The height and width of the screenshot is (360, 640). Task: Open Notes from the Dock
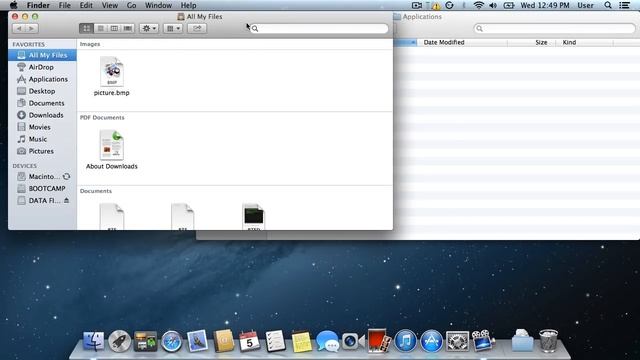pos(301,341)
